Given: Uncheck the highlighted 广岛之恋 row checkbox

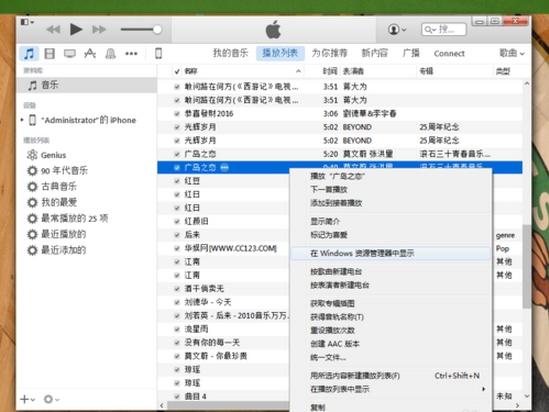Looking at the screenshot, I should 177,168.
